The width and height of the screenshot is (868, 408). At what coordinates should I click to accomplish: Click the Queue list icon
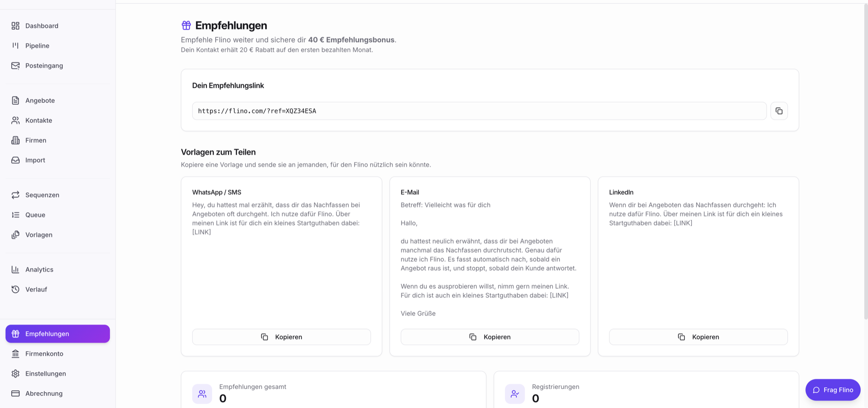click(x=16, y=215)
